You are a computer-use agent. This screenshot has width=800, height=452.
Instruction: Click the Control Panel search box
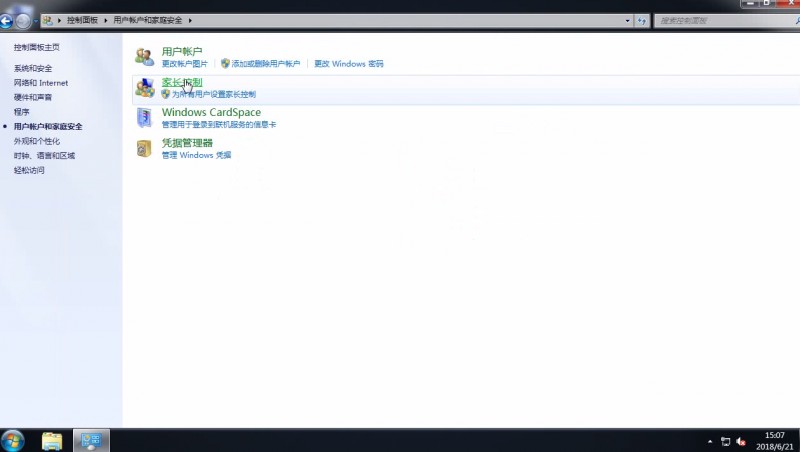[727, 21]
